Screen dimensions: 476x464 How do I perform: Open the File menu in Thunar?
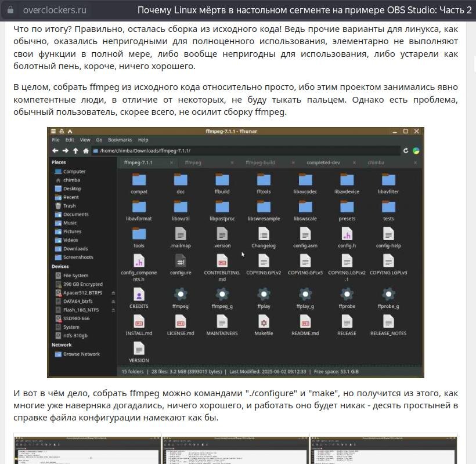pyautogui.click(x=56, y=140)
